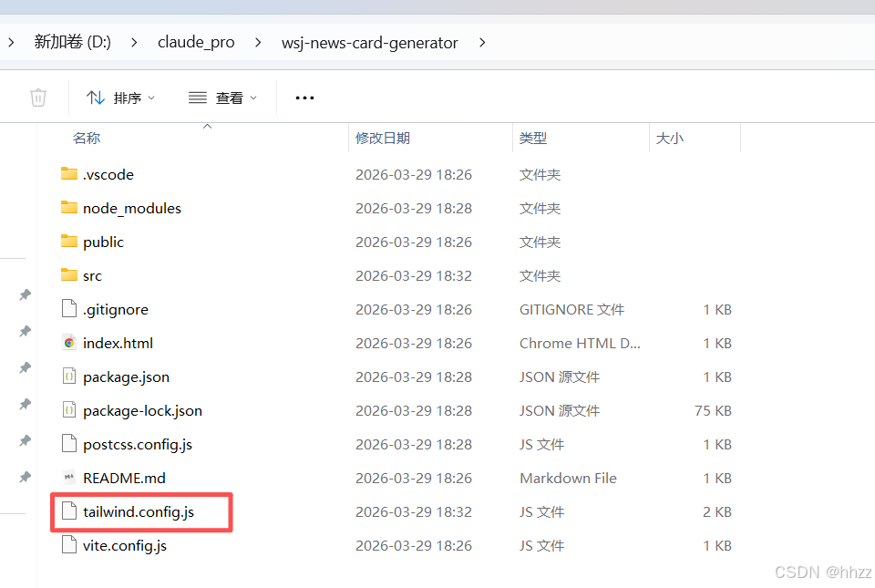875x588 pixels.
Task: Select the vite.config.js file icon
Action: (x=69, y=544)
